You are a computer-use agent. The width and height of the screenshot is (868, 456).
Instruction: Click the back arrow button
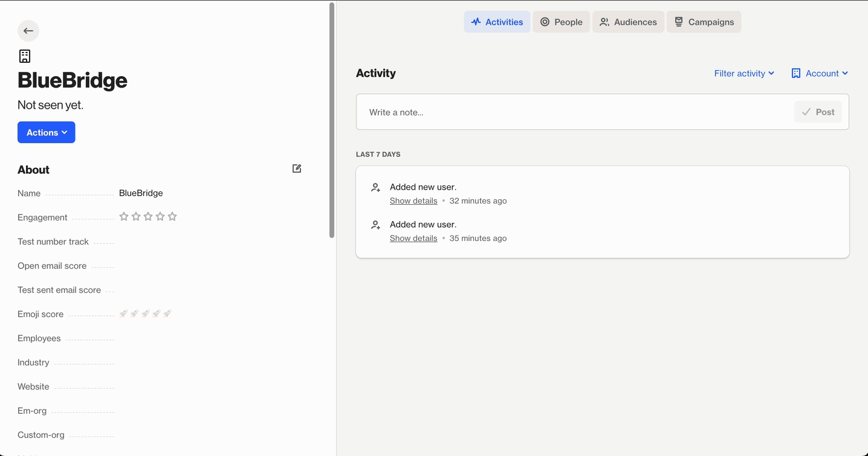pyautogui.click(x=28, y=31)
